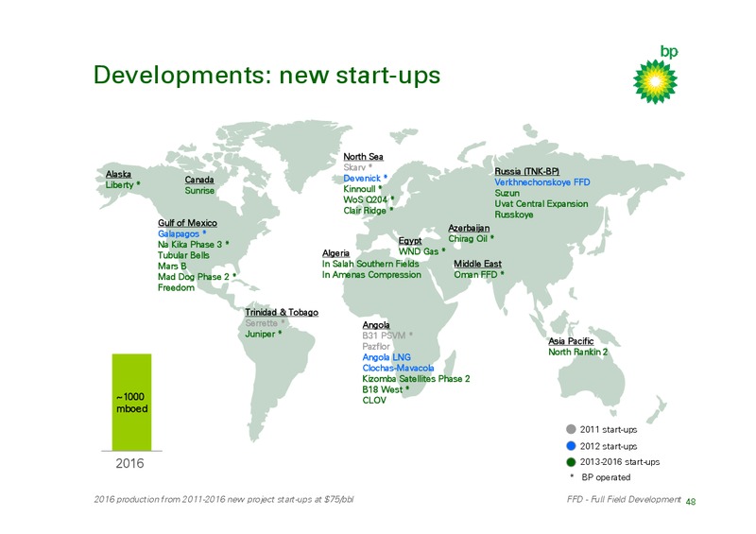Click the 'Devenick' project label
Viewport: 756px width, 534px height.
(x=362, y=178)
